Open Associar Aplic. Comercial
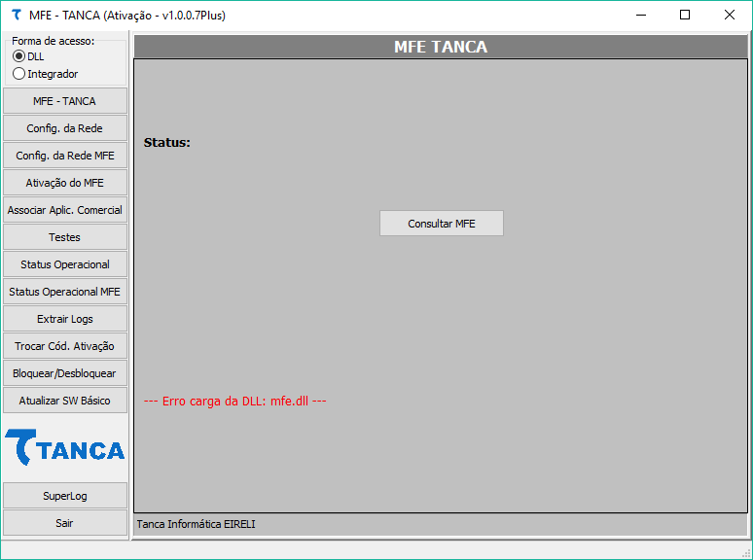The width and height of the screenshot is (753, 560). pos(65,210)
